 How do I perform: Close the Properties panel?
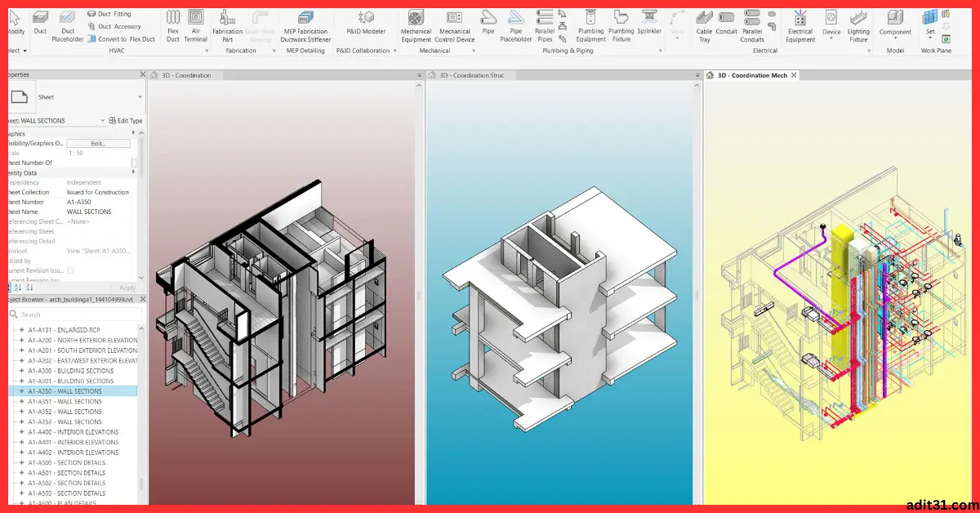tap(143, 74)
